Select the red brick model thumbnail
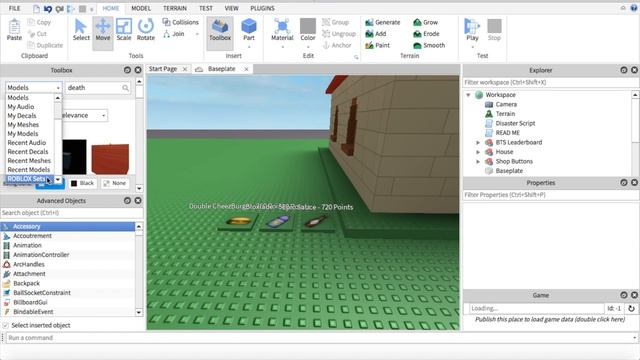Image resolution: width=640 pixels, height=360 pixels. pos(110,158)
